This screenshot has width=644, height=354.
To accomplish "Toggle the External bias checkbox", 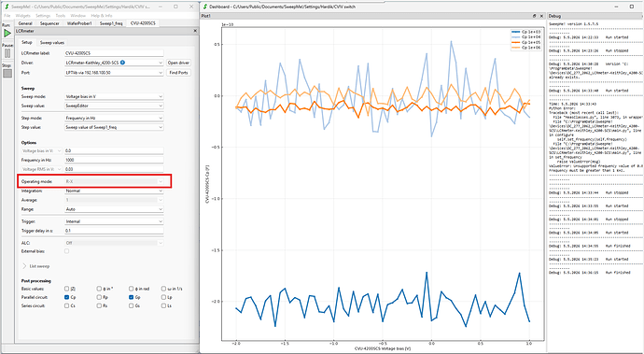I will point(66,251).
